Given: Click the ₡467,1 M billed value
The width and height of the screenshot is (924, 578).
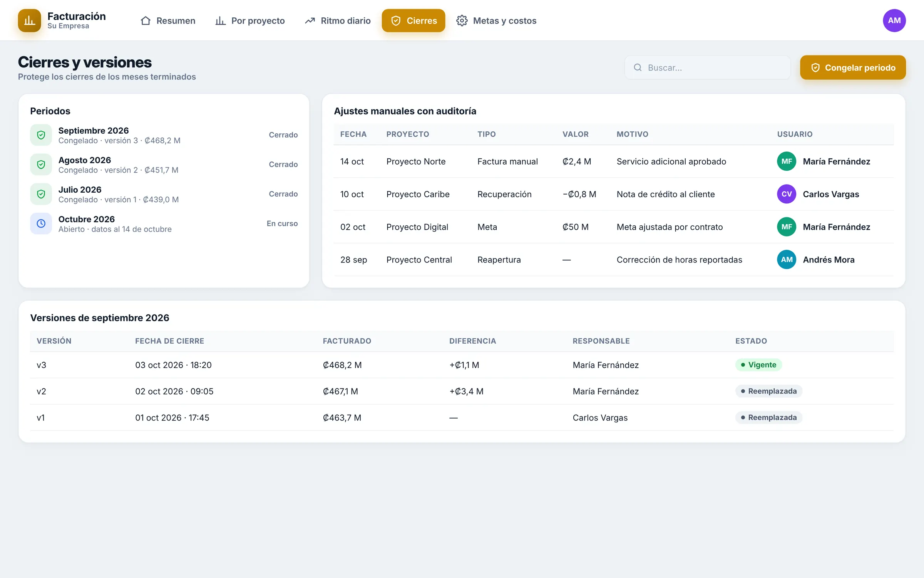Looking at the screenshot, I should (340, 391).
